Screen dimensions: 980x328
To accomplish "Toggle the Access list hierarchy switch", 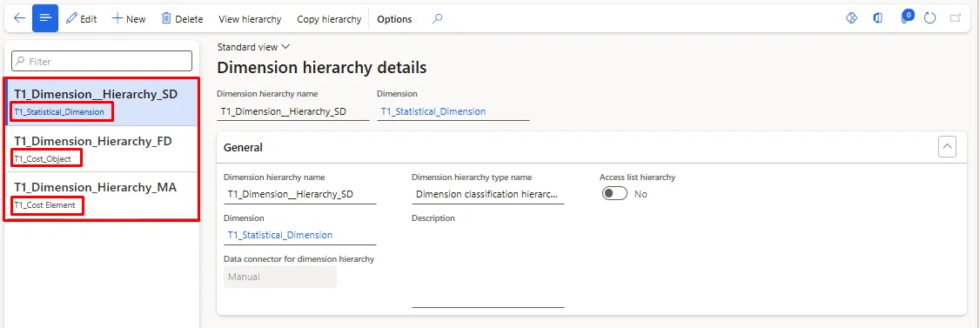I will click(614, 194).
